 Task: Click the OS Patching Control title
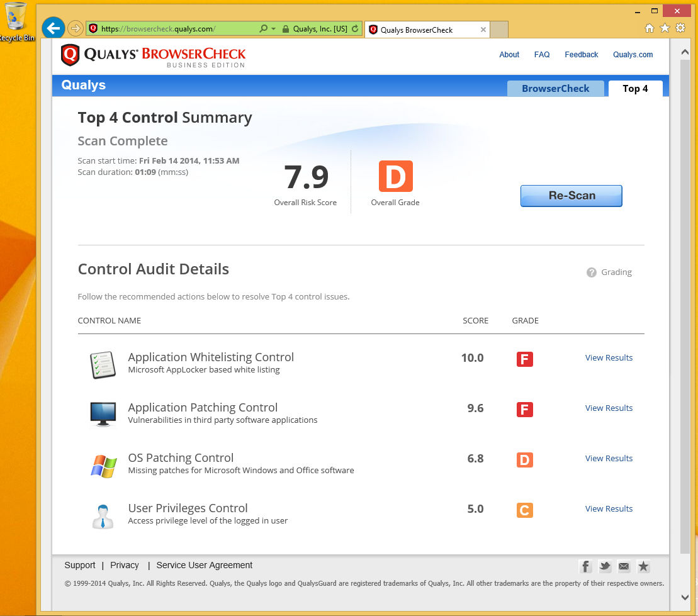(x=181, y=457)
